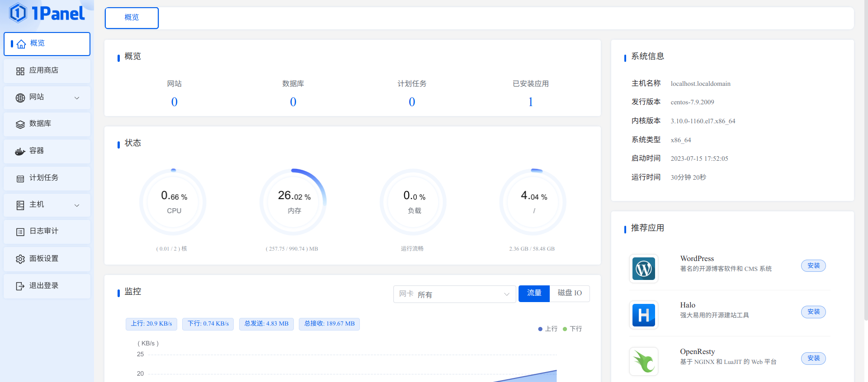
Task: Open the 概览 home icon in sidebar
Action: click(x=21, y=44)
